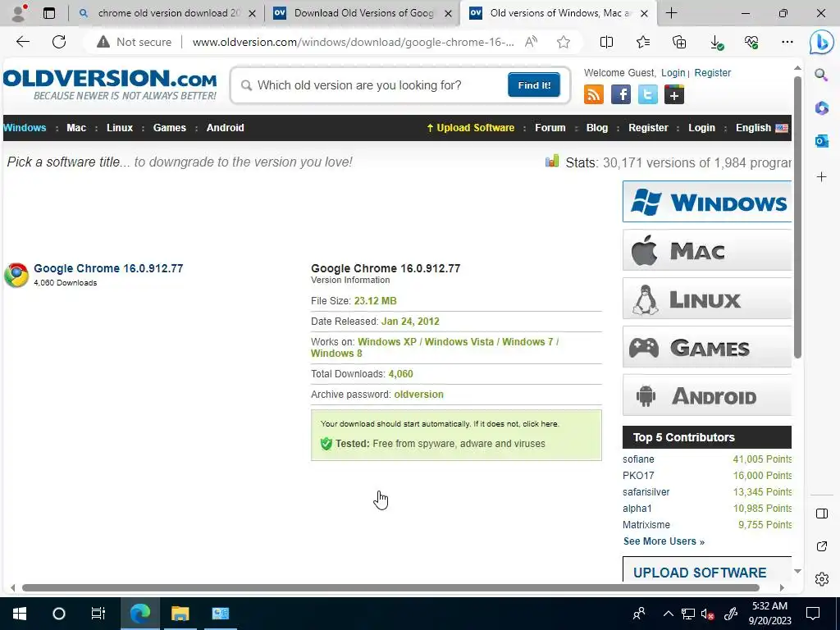Open the English language selector

(761, 127)
